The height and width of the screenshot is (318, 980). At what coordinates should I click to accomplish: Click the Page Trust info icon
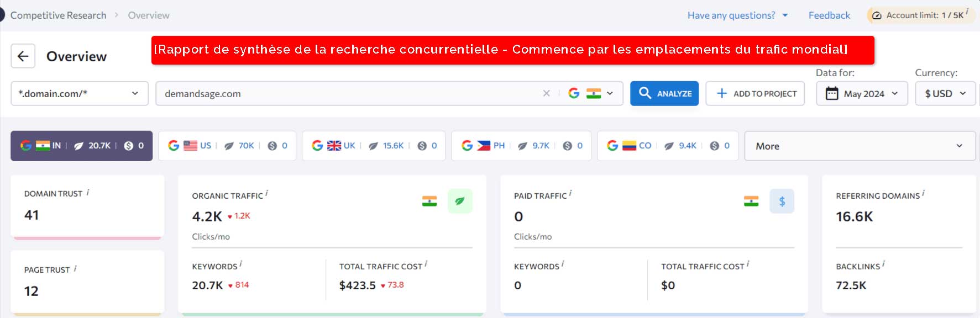(x=75, y=268)
